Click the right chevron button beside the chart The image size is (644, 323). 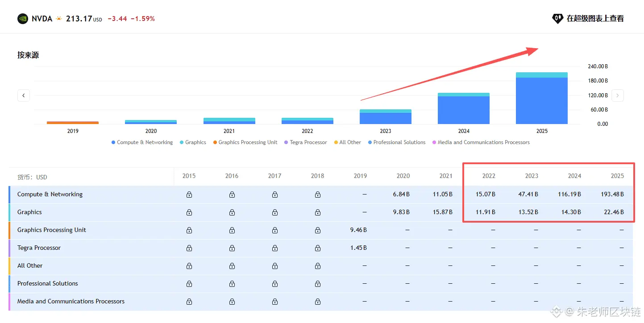point(618,95)
